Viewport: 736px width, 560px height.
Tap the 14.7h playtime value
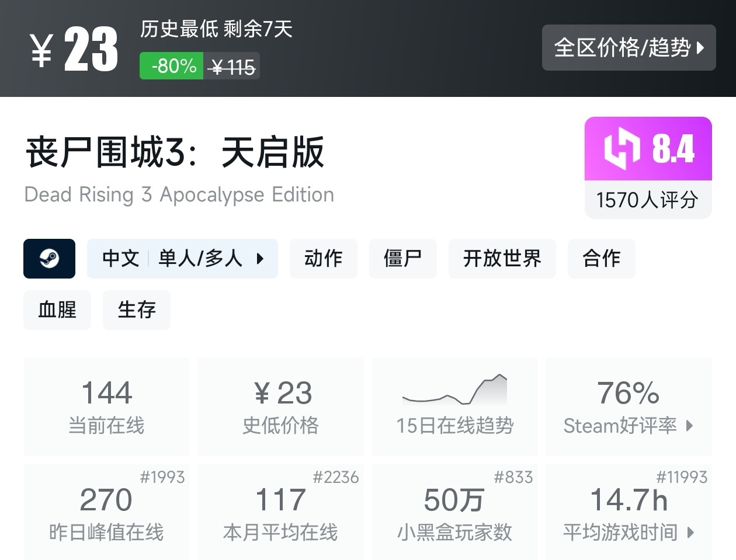[x=629, y=500]
